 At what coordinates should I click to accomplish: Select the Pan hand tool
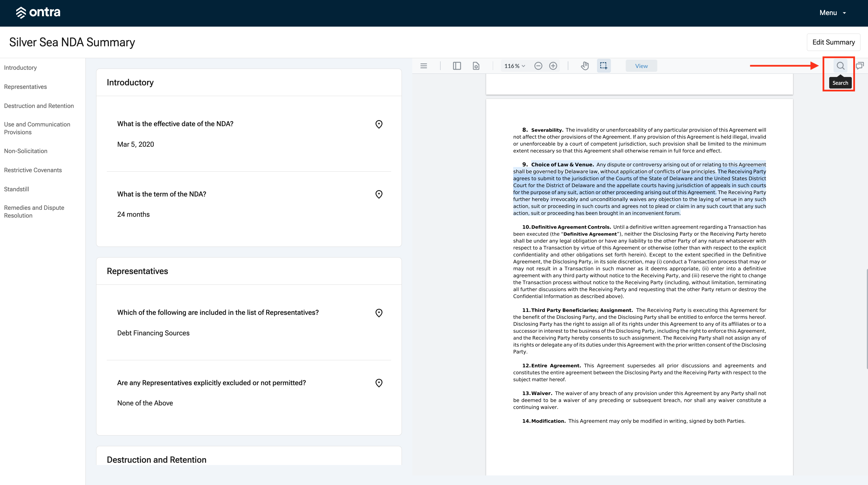[585, 66]
